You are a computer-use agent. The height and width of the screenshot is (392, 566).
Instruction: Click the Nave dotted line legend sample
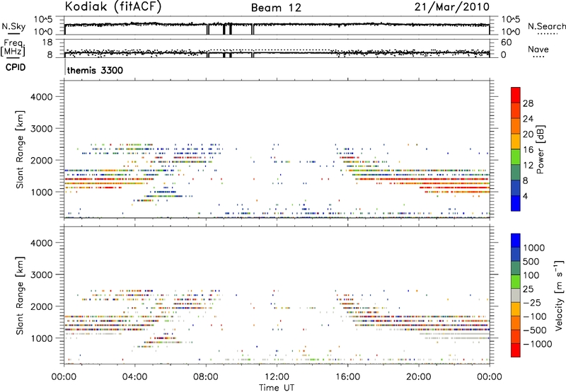[x=539, y=57]
